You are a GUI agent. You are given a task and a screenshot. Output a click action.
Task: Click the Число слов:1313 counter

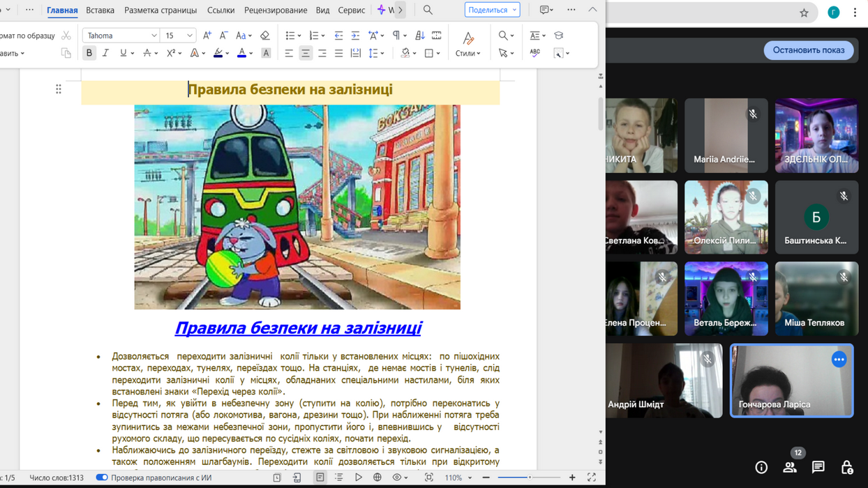coord(57,478)
